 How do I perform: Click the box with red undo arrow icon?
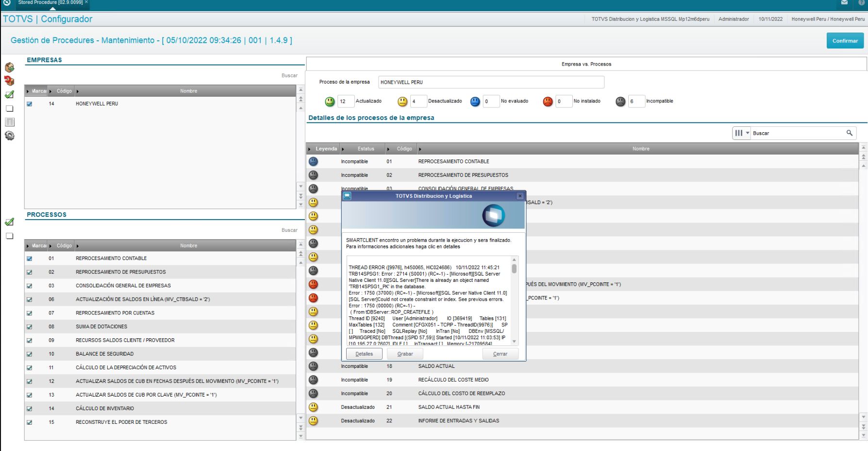tap(9, 81)
